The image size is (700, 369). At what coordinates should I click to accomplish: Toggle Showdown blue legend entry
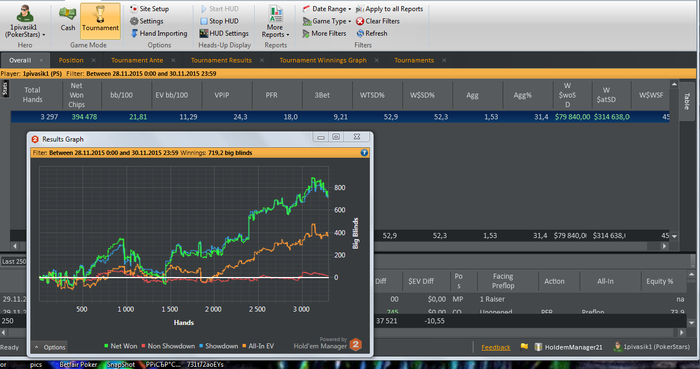pyautogui.click(x=218, y=346)
